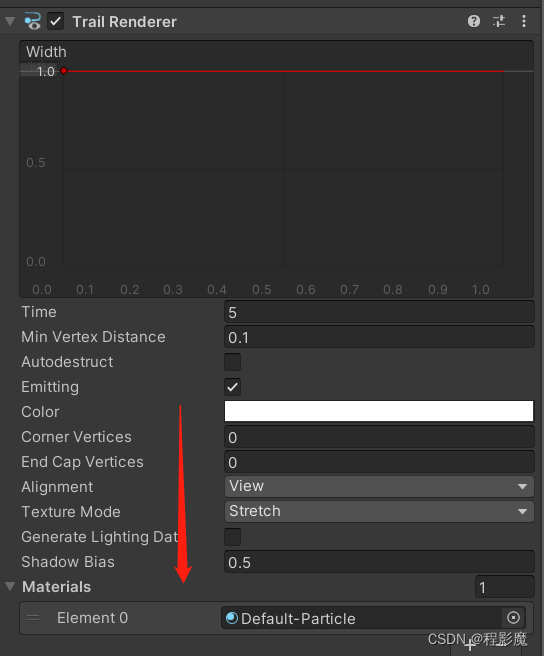Enable the Autodestruct checkbox
Image resolution: width=544 pixels, height=656 pixels.
(232, 362)
